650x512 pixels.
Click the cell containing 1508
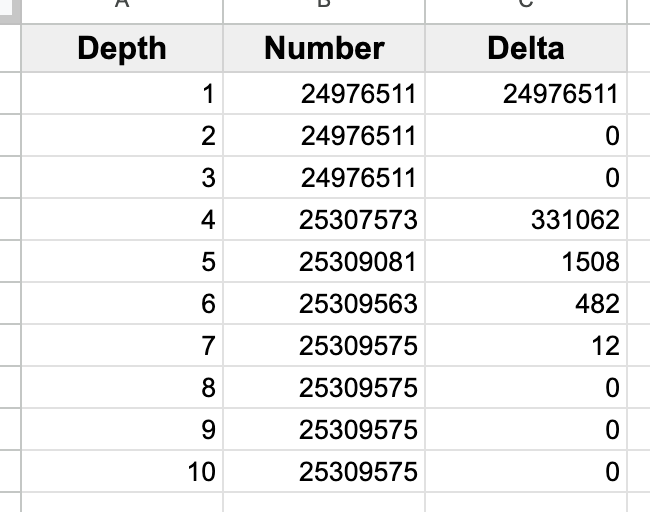click(x=526, y=261)
